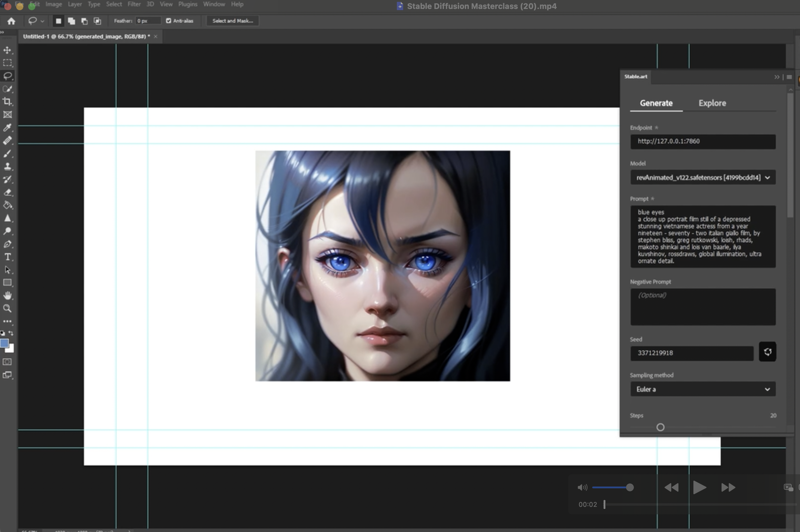800x532 pixels.
Task: Toggle the Anti-alias checkbox
Action: tap(168, 21)
